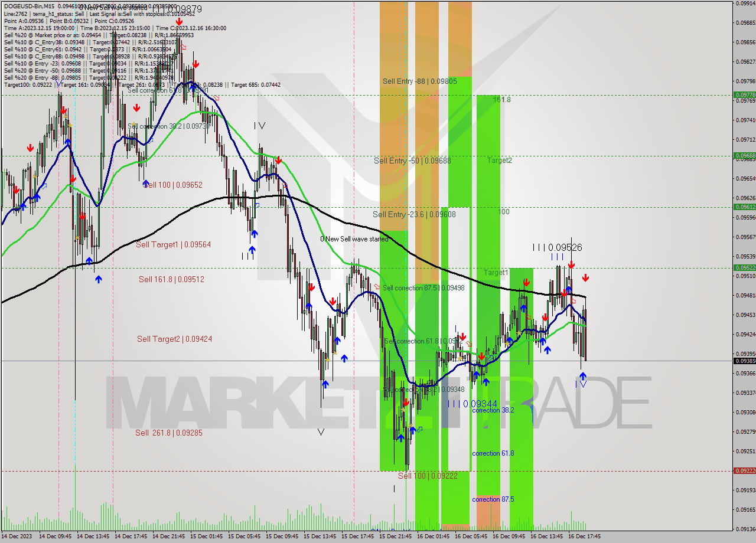Screen dimensions: 756x543
Task: Click the 'Sell Entry -23.6 | 0.09608' label
Action: point(414,215)
